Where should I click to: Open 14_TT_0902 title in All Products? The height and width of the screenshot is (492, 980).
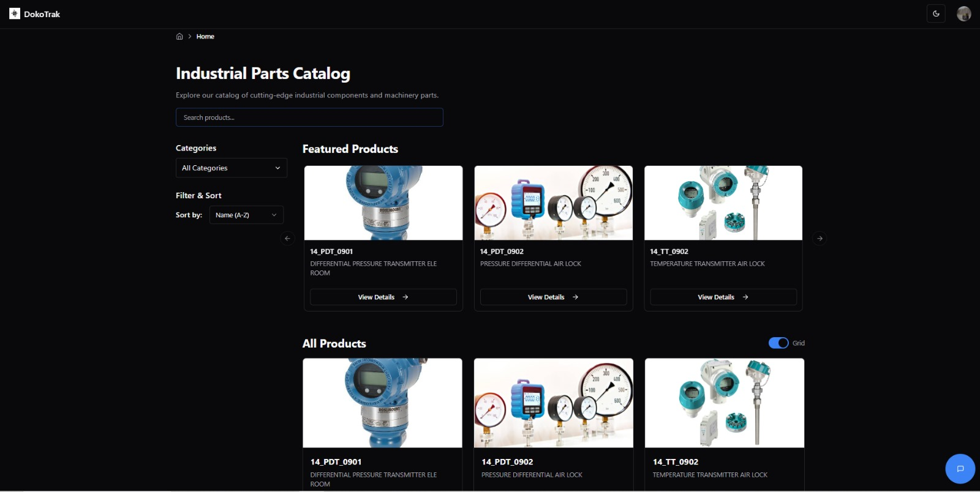coord(675,462)
